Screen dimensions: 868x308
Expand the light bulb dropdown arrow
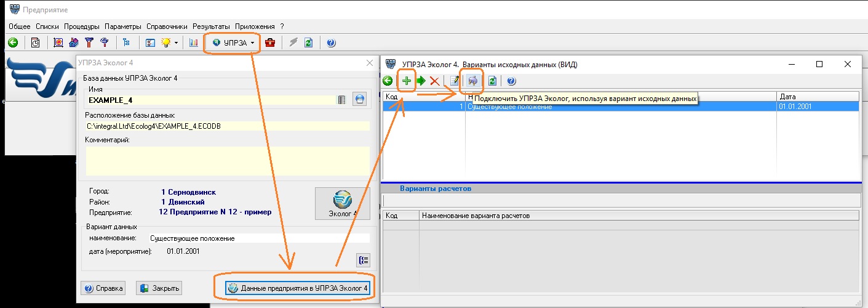[177, 43]
